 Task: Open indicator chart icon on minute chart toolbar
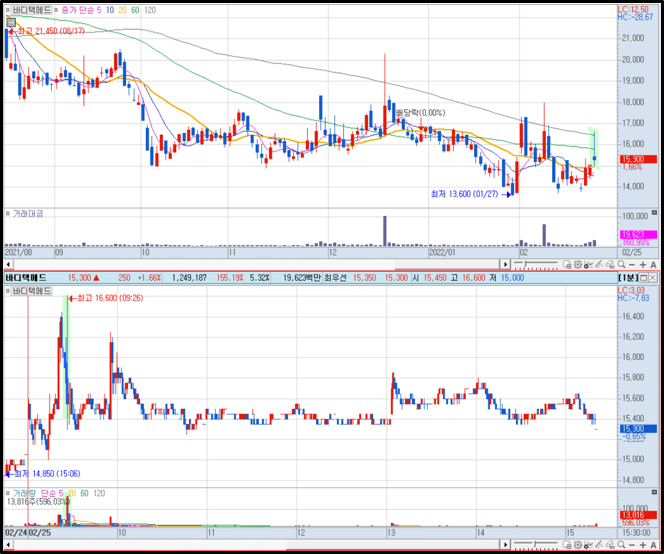click(588, 544)
